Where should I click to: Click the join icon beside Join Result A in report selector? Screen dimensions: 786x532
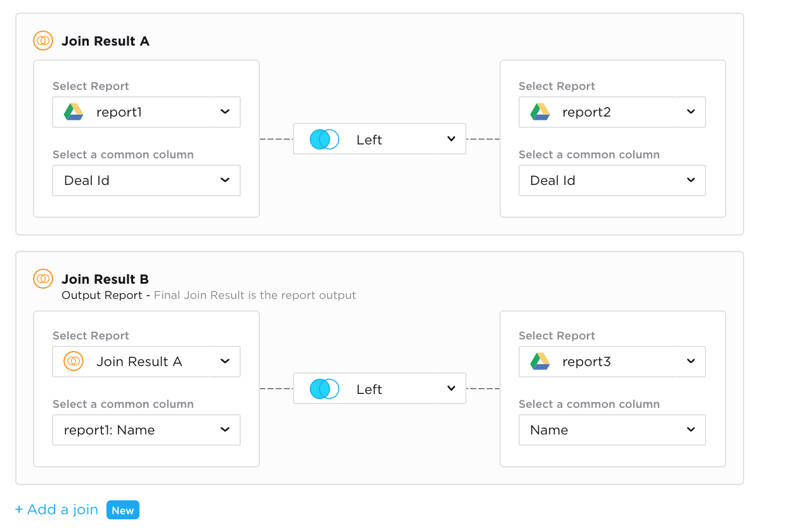(74, 362)
